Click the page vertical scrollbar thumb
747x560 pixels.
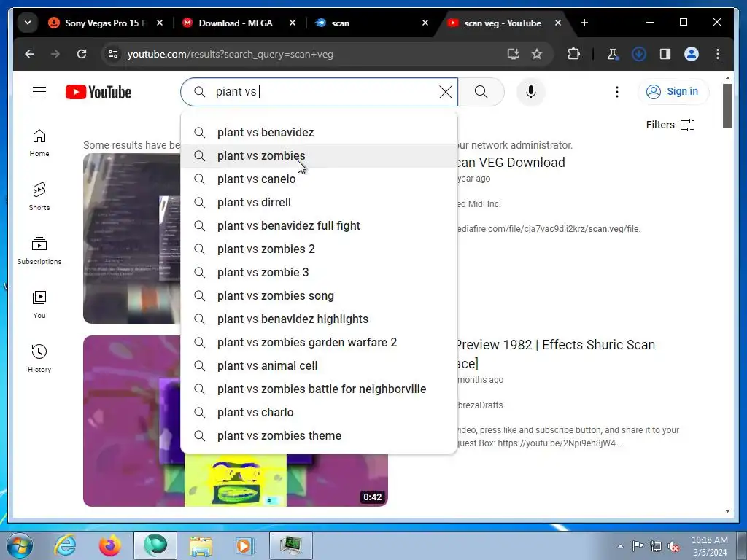(x=727, y=106)
